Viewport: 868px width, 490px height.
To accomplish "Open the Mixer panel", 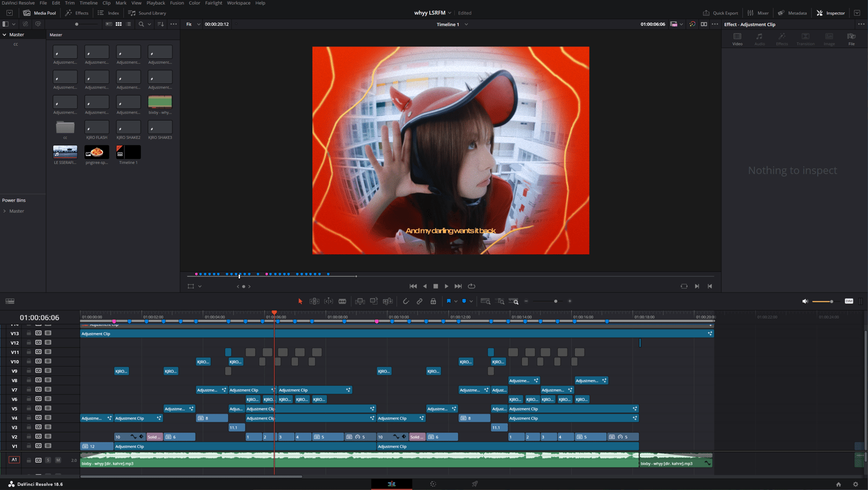I will [758, 13].
